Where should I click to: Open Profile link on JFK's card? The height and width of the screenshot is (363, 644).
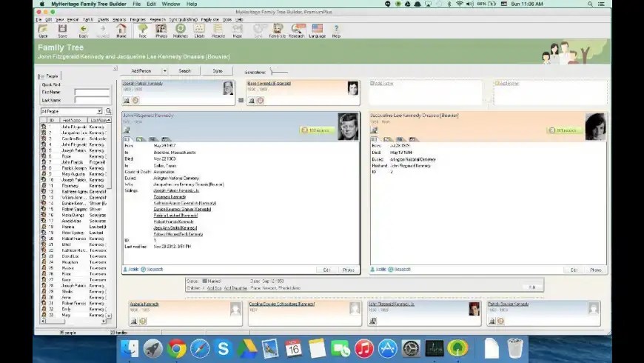pos(133,269)
